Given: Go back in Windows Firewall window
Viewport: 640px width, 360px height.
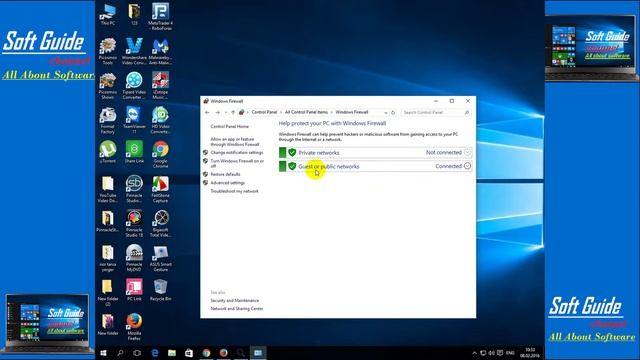Looking at the screenshot, I should pyautogui.click(x=207, y=112).
